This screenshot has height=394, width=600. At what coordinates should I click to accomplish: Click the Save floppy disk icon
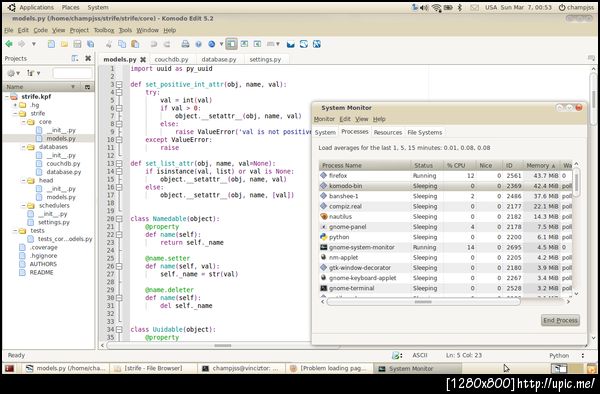[x=77, y=44]
